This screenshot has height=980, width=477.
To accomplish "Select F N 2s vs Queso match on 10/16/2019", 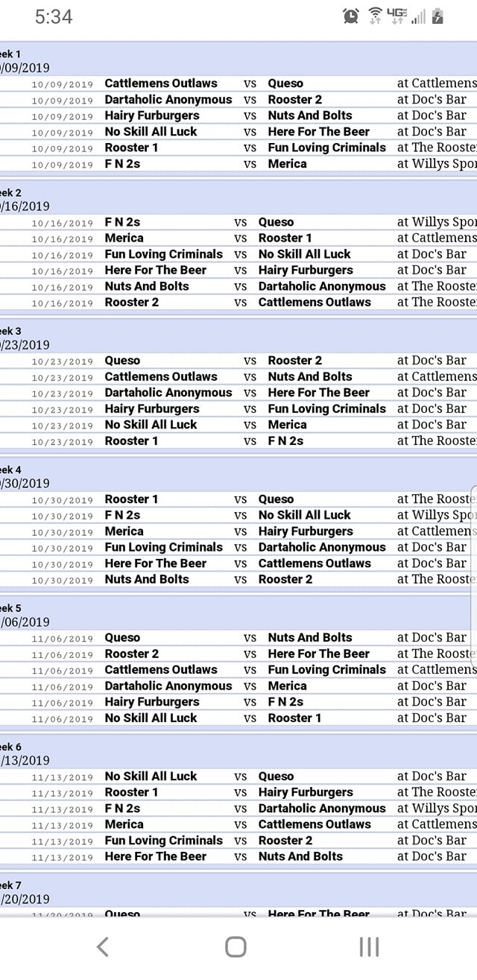I will tap(238, 222).
